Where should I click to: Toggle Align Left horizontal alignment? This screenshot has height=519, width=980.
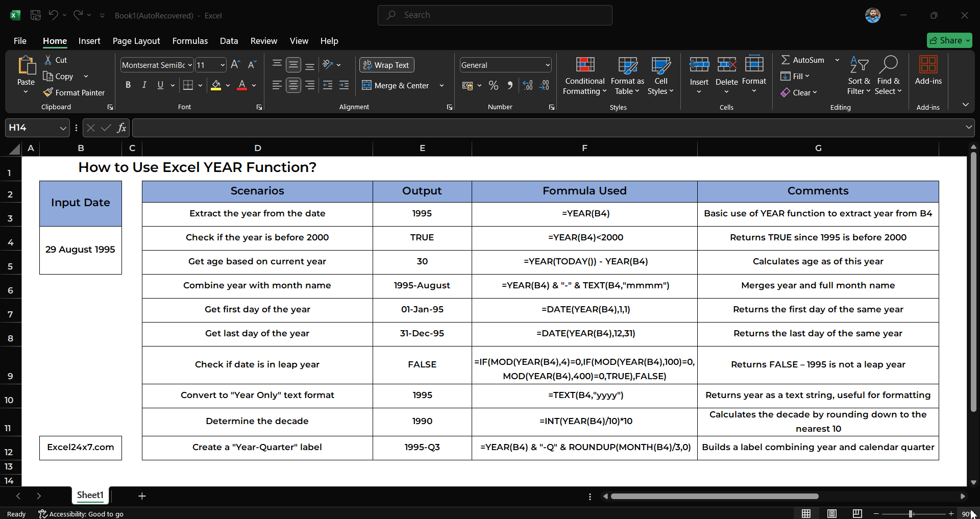point(277,85)
